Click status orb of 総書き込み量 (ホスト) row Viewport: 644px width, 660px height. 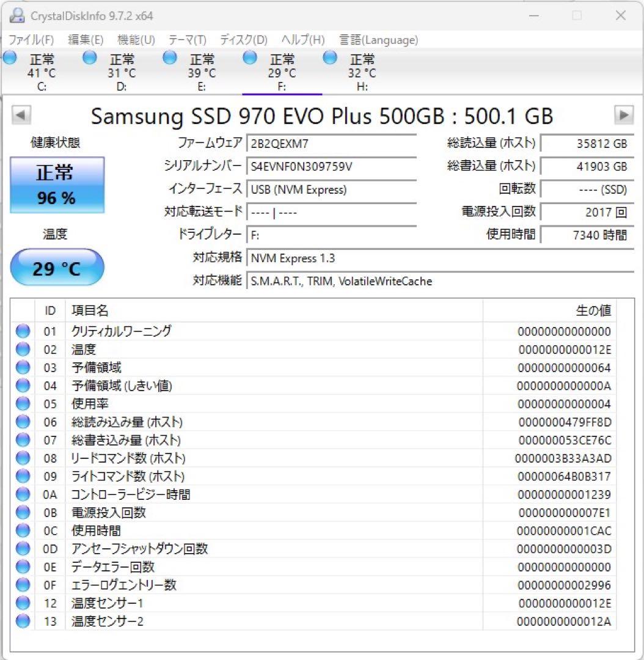click(x=23, y=439)
